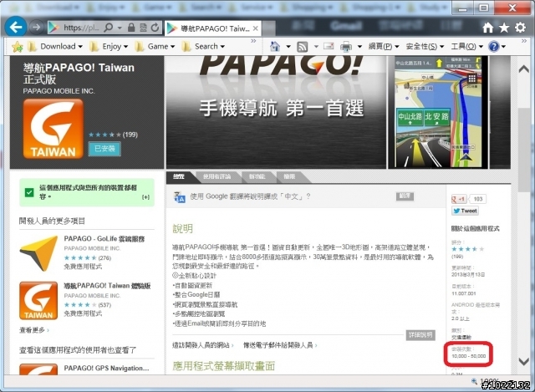The width and height of the screenshot is (535, 392).
Task: Click the zoom level magnifier in status bar
Action: (474, 381)
